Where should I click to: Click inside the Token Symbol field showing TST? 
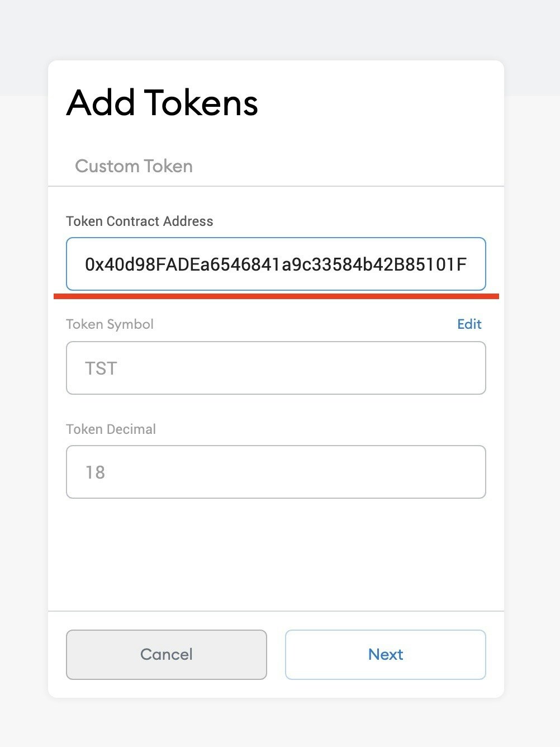click(276, 368)
